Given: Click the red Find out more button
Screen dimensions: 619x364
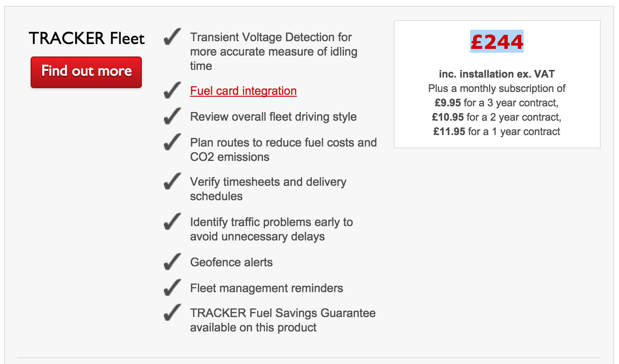Looking at the screenshot, I should pyautogui.click(x=86, y=72).
